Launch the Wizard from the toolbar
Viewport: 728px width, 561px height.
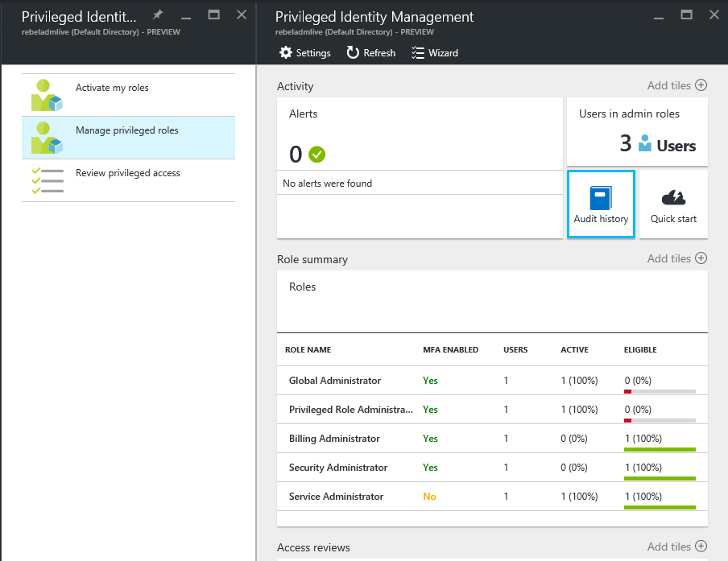(435, 53)
